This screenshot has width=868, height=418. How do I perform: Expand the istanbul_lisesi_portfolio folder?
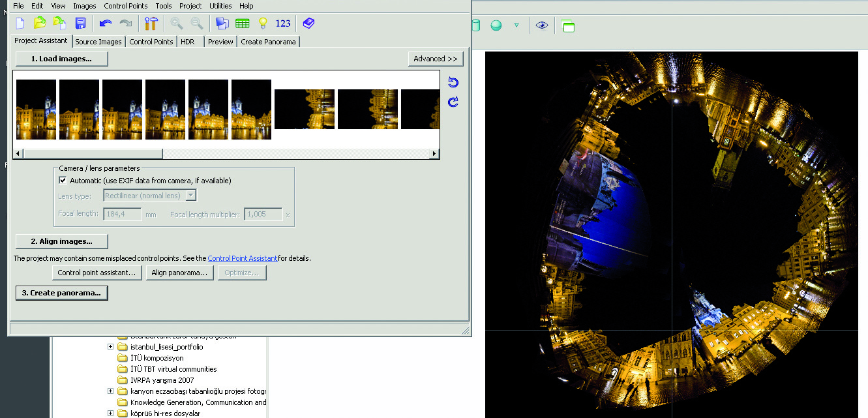click(x=111, y=347)
